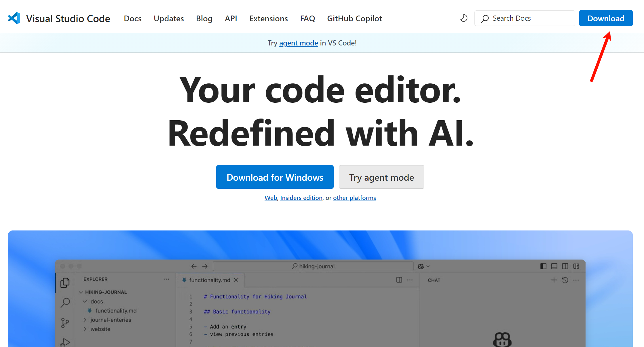Open the FAQ menu item
The height and width of the screenshot is (347, 644).
coord(307,18)
